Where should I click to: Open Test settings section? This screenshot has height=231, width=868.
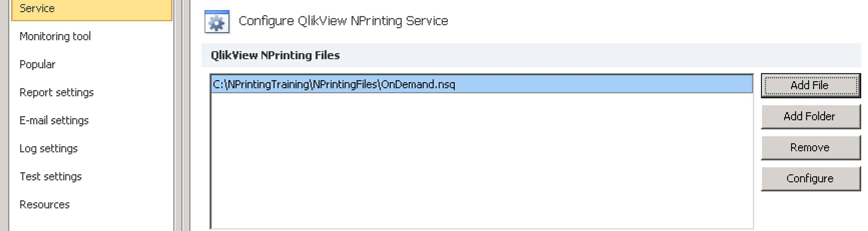tap(50, 177)
